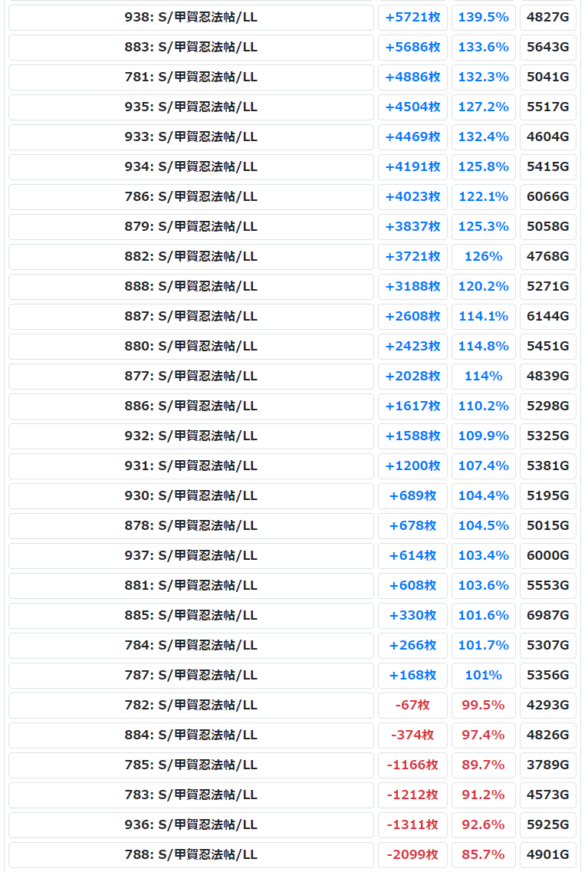Viewport: 588px width, 872px height.
Task: Select machine 877 name cell
Action: click(191, 377)
